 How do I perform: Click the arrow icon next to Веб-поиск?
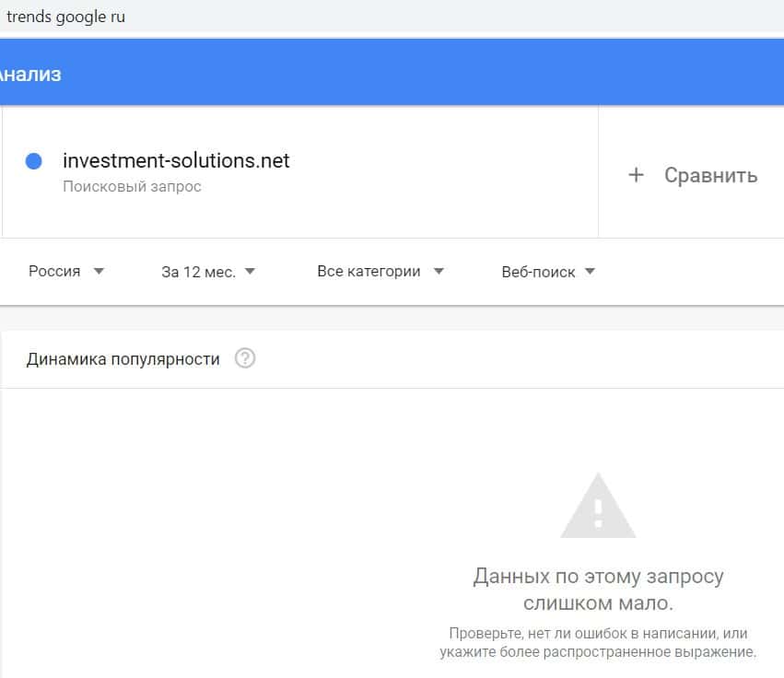pos(590,272)
